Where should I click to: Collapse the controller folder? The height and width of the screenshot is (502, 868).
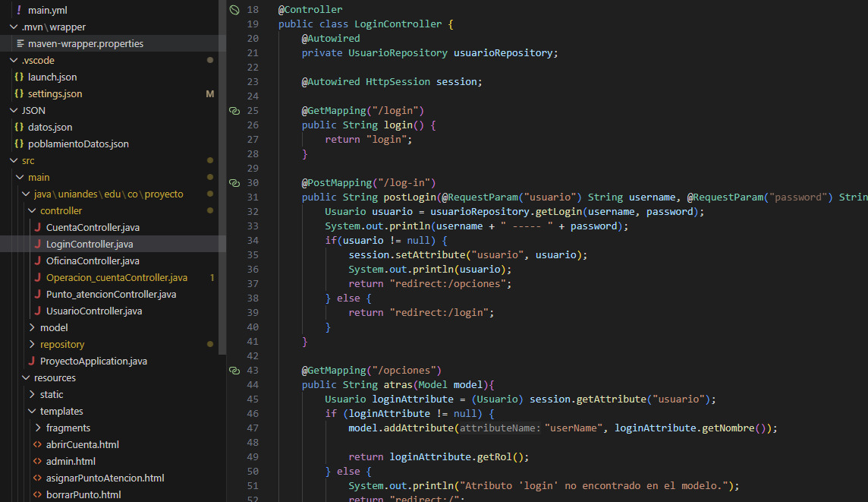pyautogui.click(x=32, y=210)
